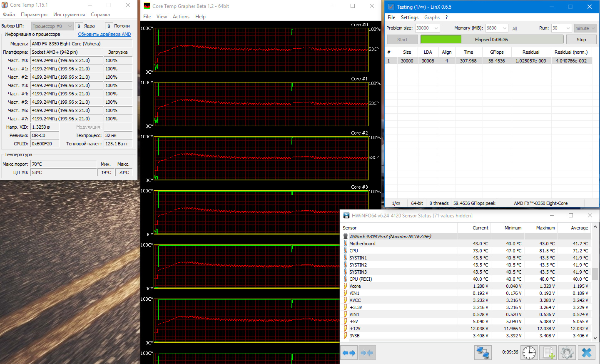Open HWiNFO sensor settings gear icon

click(567, 353)
